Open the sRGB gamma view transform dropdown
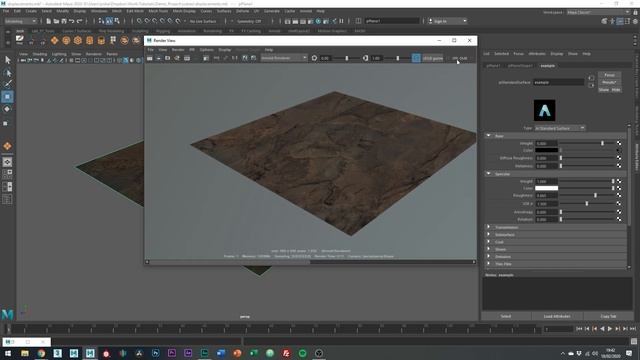 click(x=433, y=58)
